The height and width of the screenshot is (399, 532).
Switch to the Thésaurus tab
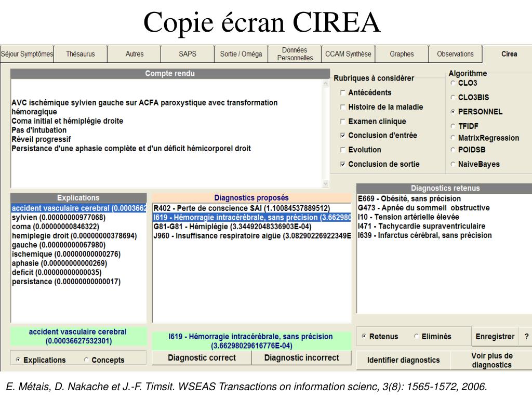(x=81, y=54)
